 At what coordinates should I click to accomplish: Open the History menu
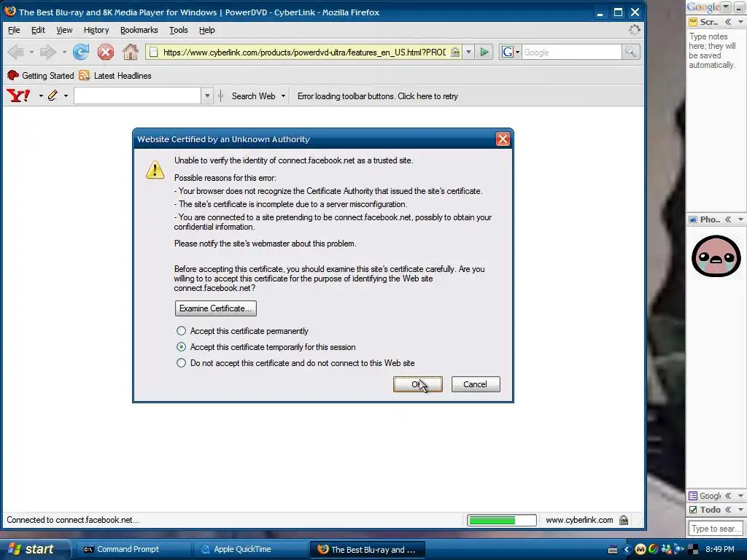click(x=96, y=30)
